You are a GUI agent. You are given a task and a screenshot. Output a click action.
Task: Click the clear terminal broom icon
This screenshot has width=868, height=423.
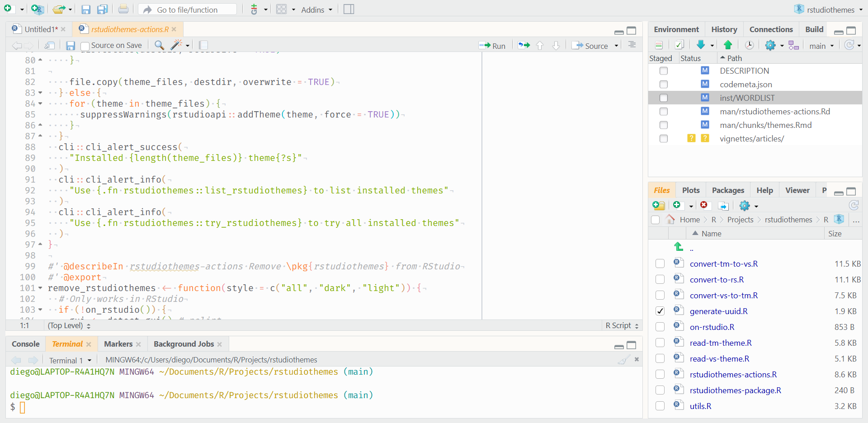click(x=624, y=360)
